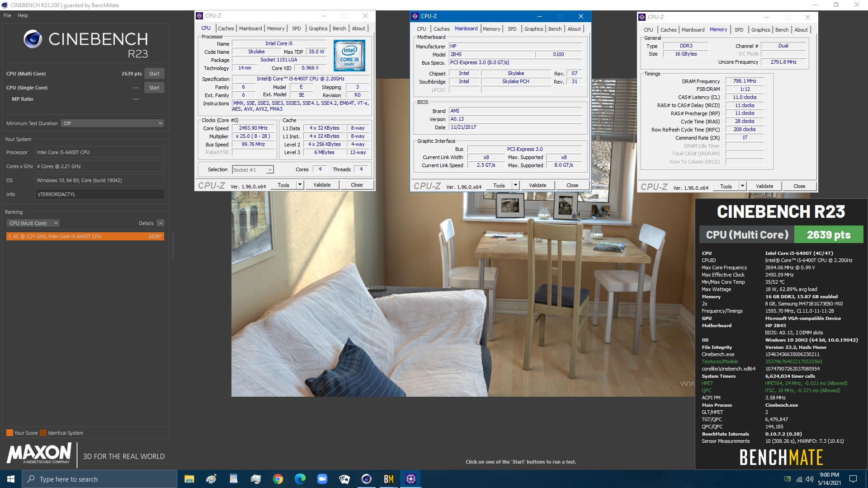Open the Zoom taskbar icon
Viewport: 868px width, 488px height.
pyautogui.click(x=322, y=479)
